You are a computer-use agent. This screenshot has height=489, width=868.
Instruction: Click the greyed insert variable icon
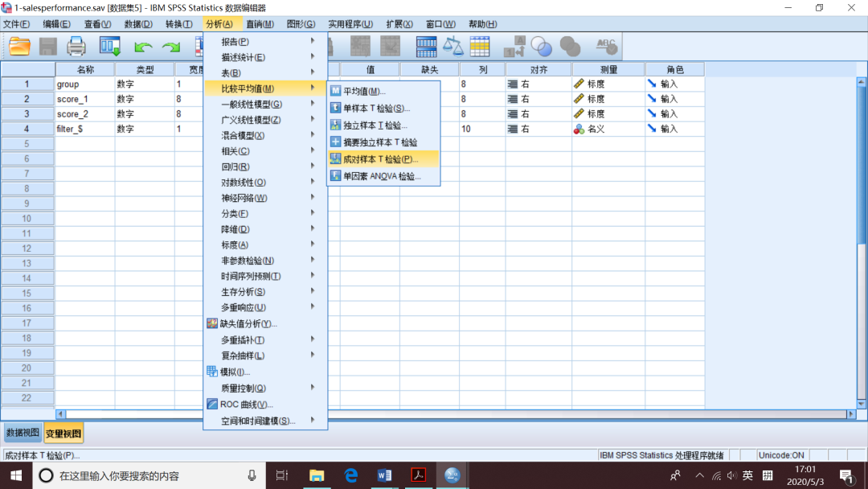pyautogui.click(x=391, y=47)
